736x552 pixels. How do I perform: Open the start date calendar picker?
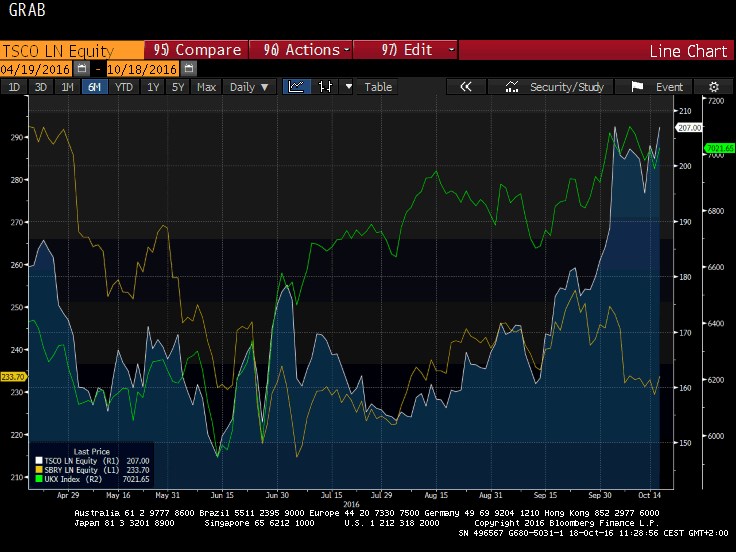pyautogui.click(x=82, y=69)
